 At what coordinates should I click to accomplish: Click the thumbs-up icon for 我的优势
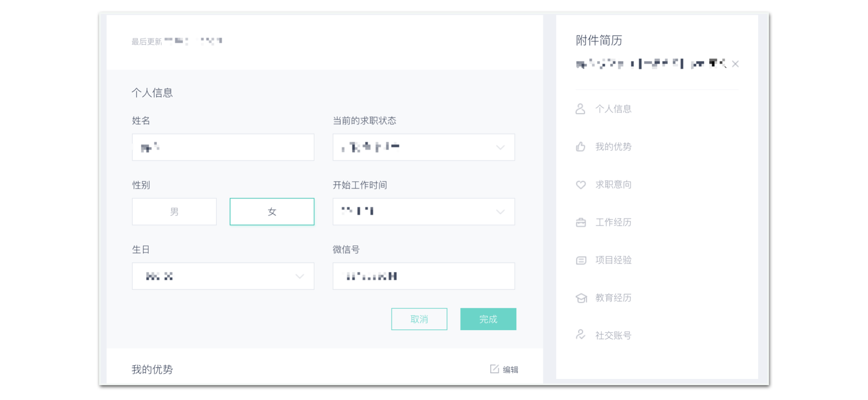(x=580, y=147)
